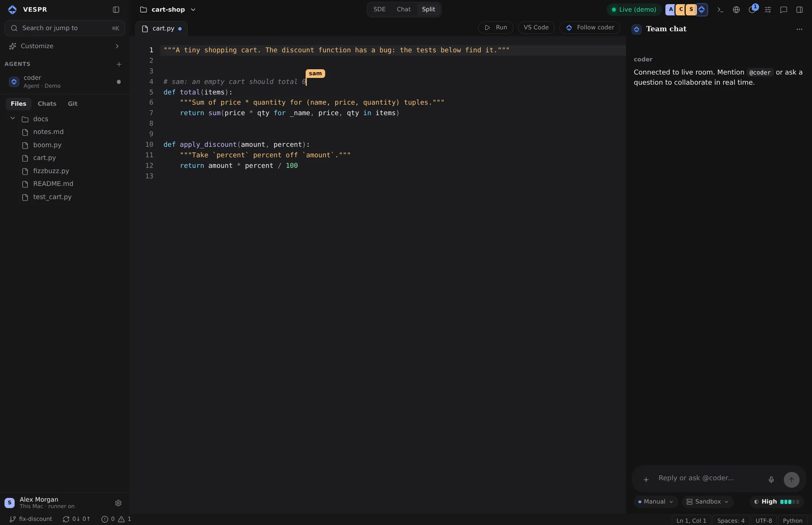
Task: Click the errors and warnings status indicator
Action: (x=116, y=519)
